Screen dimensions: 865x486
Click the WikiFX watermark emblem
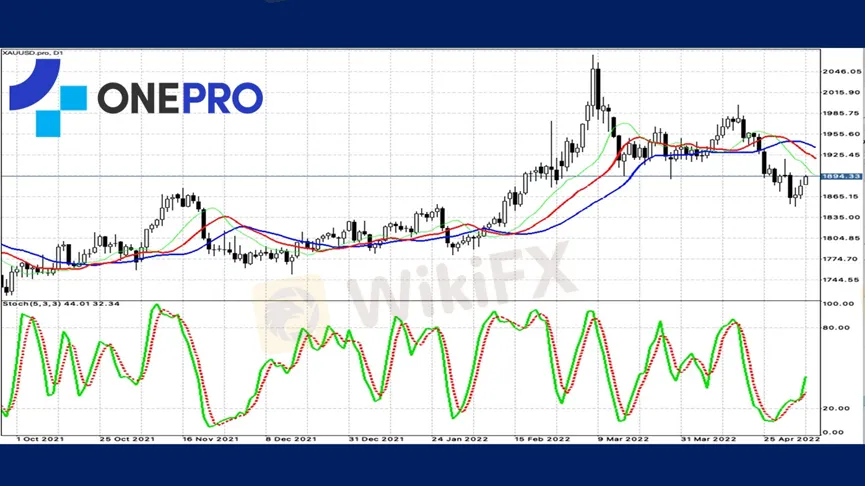[291, 300]
